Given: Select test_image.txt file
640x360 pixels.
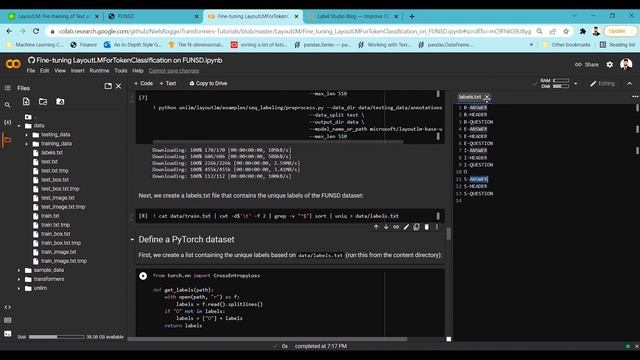Looking at the screenshot, I should tap(58, 198).
